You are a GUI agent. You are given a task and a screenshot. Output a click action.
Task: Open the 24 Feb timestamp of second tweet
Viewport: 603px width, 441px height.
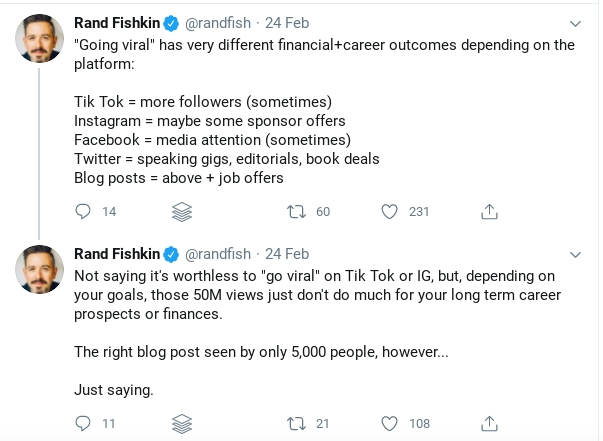[x=287, y=253]
